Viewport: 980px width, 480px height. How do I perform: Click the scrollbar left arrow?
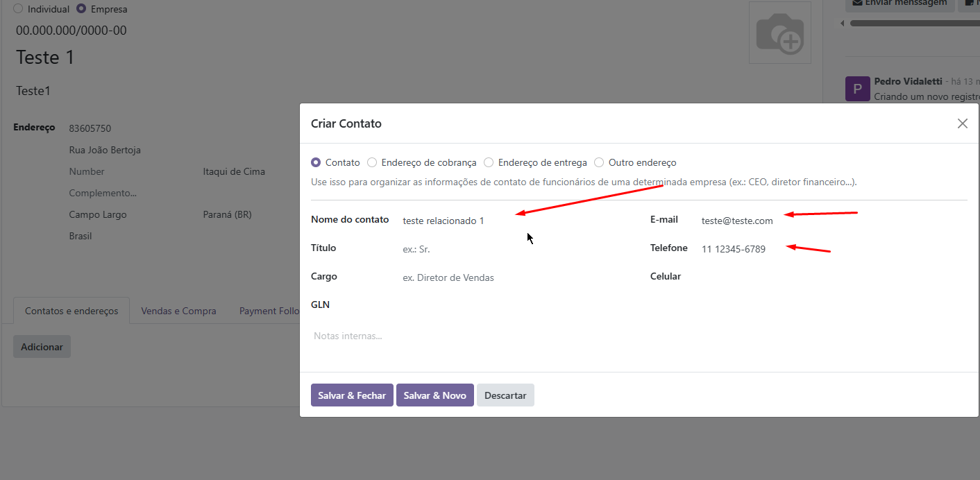pos(843,24)
